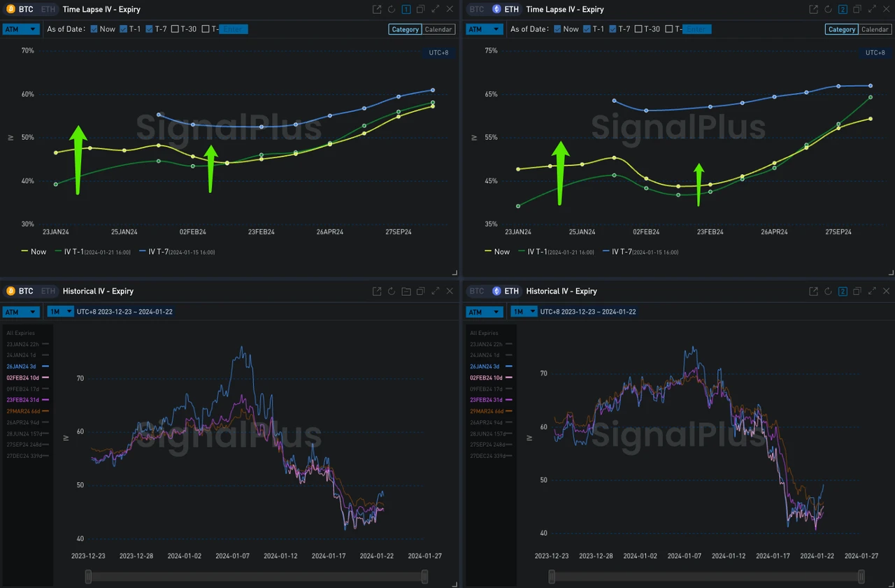Open BTC Time Lapse IV in a new window
Image resolution: width=895 pixels, height=588 pixels.
[376, 9]
